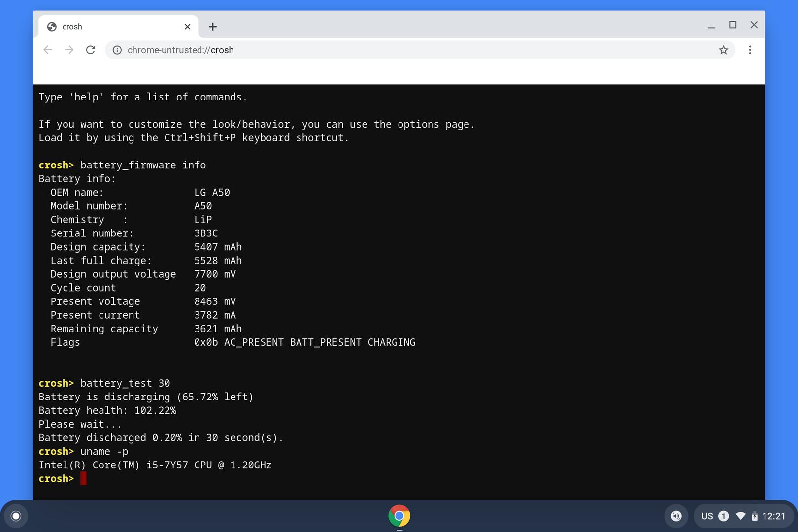This screenshot has height=532, width=798.
Task: Reload the crosh page
Action: click(91, 50)
